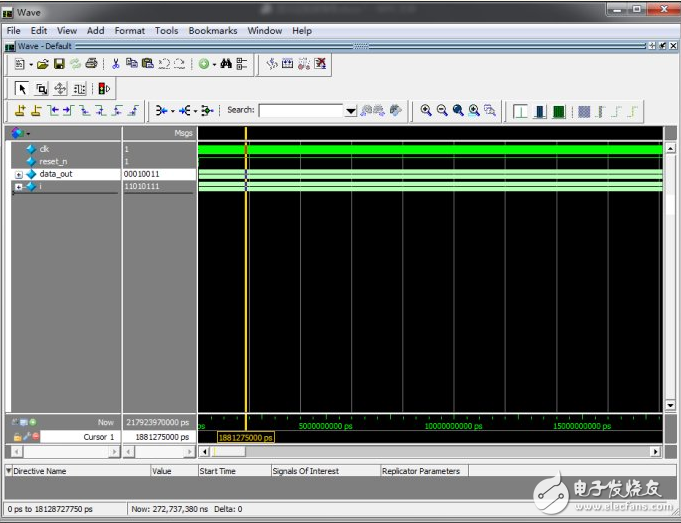Toggle the Zoom Mode tool button
Image resolution: width=681 pixels, height=523 pixels.
pyautogui.click(x=41, y=88)
